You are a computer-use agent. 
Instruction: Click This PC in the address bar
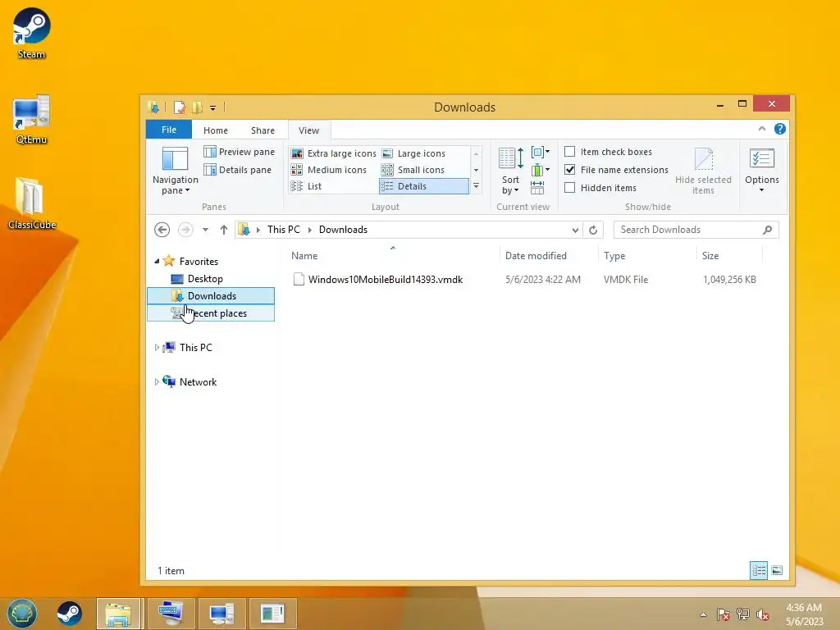[283, 230]
